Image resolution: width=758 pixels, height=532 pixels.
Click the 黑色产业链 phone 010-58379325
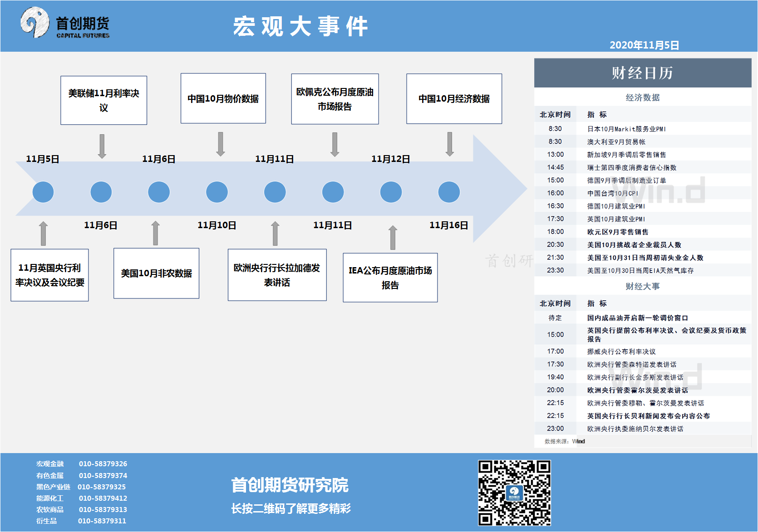pos(102,487)
